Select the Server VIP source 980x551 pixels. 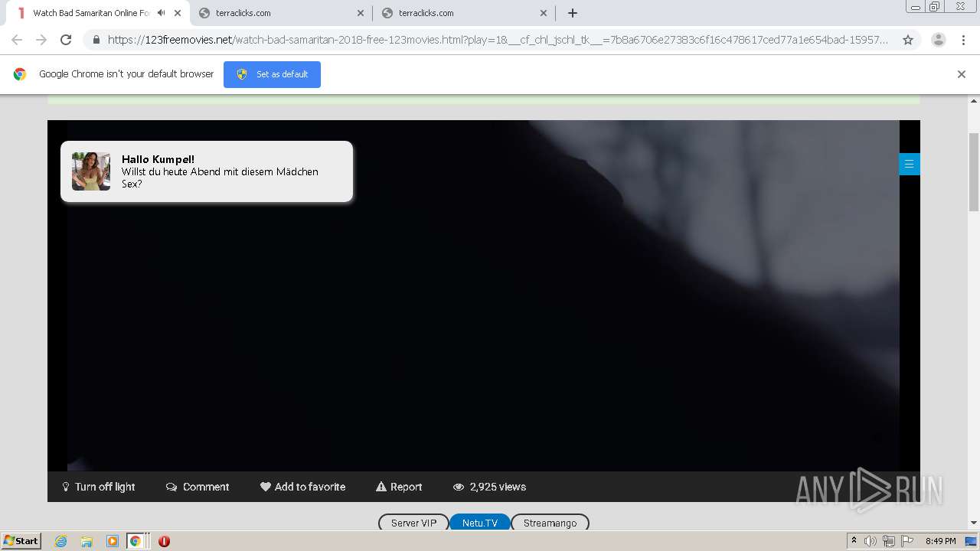[413, 523]
